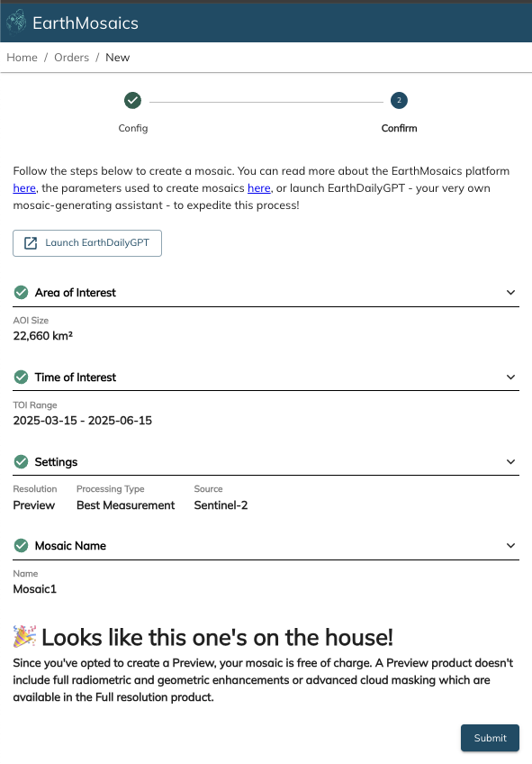Click the EarthMosaics globe logo icon
532x764 pixels.
[16, 23]
